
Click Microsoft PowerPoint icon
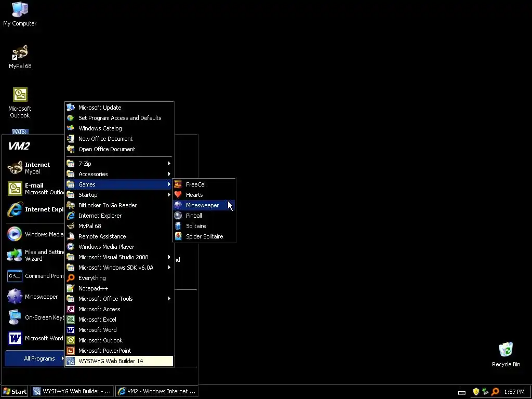(71, 351)
